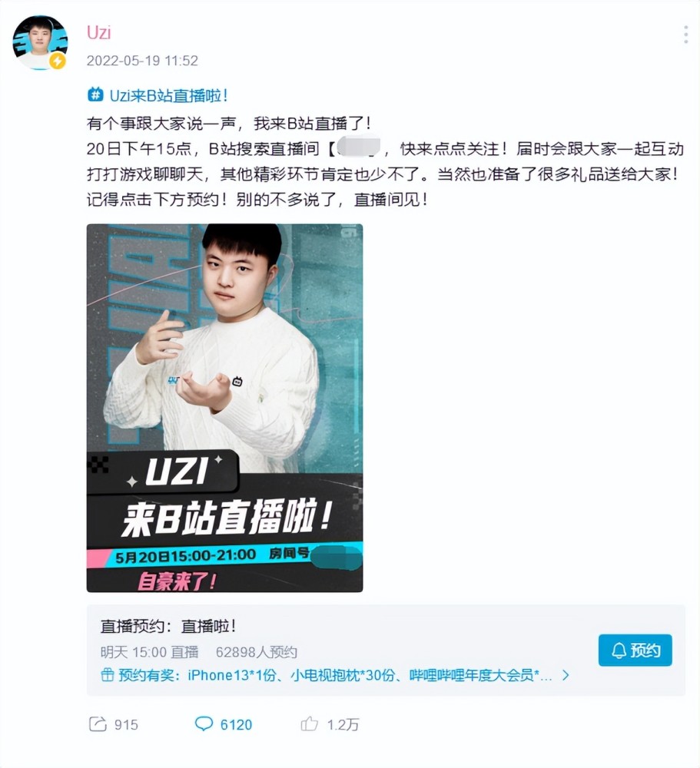Click the 915 share count

coord(126,724)
